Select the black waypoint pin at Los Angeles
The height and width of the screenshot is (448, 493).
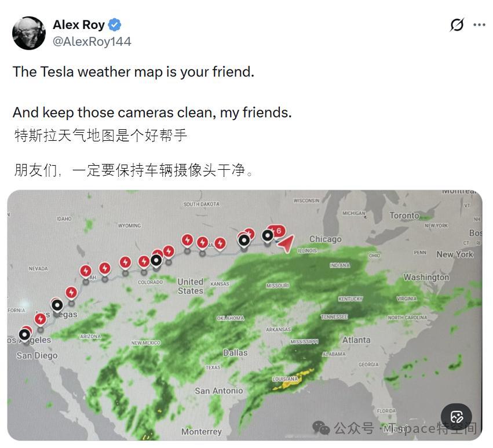(x=24, y=335)
